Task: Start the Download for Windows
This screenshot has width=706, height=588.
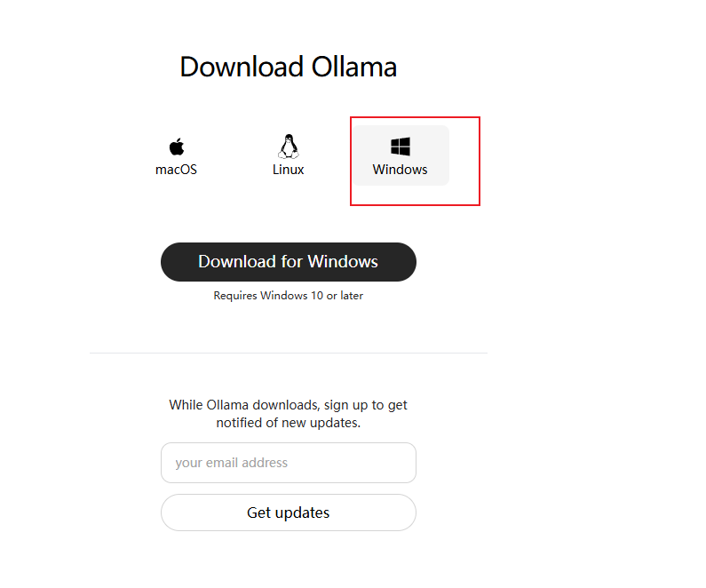Action: tap(288, 262)
